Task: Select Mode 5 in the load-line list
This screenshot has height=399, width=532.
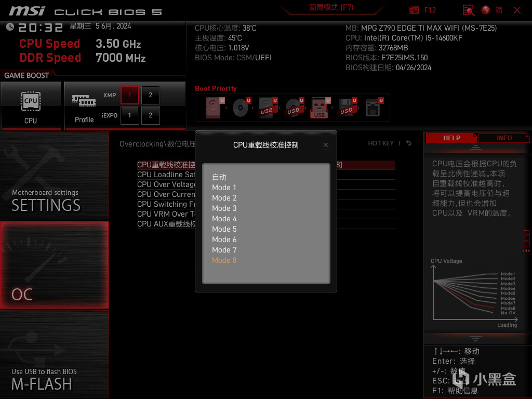Action: pyautogui.click(x=224, y=229)
